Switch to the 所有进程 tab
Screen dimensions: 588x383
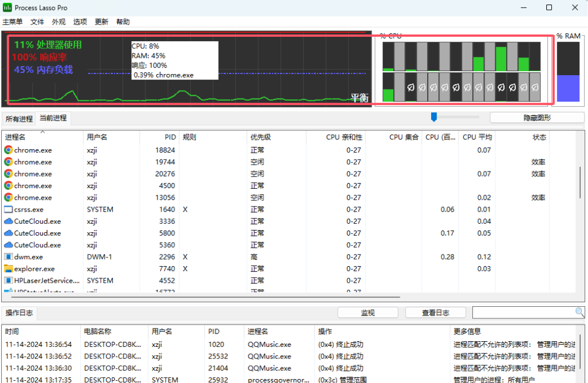(19, 119)
